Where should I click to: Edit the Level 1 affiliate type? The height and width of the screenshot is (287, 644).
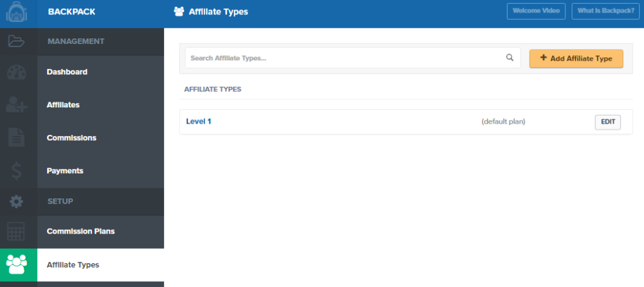tap(608, 122)
